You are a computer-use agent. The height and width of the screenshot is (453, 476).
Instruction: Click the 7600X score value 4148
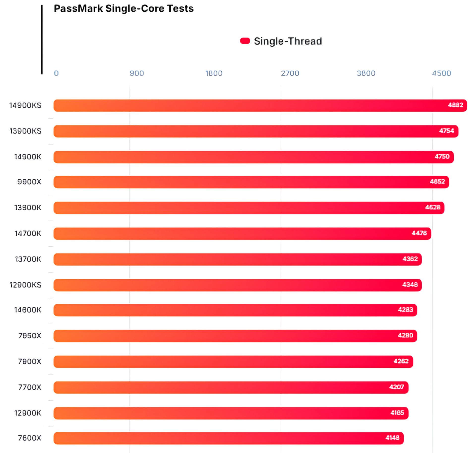(x=392, y=438)
